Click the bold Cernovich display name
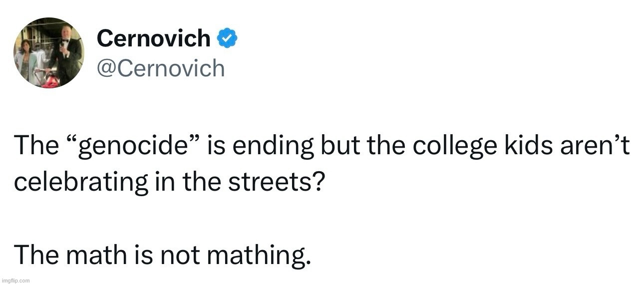 coord(154,39)
